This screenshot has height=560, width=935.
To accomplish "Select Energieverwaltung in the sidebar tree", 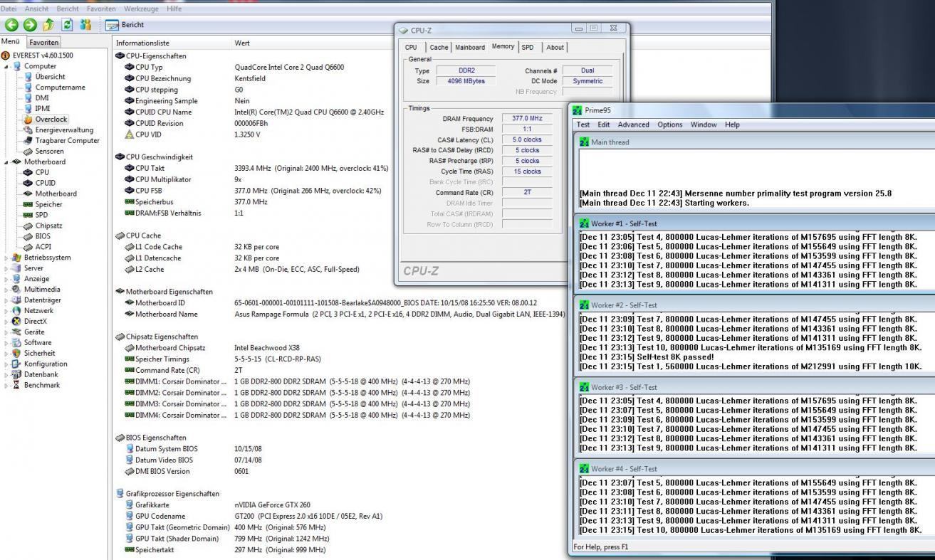I will [x=63, y=130].
